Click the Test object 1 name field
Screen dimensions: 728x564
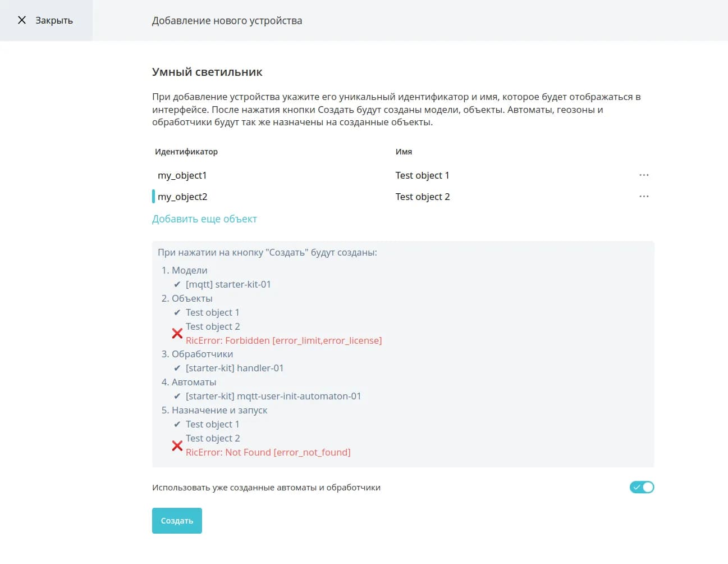[422, 175]
